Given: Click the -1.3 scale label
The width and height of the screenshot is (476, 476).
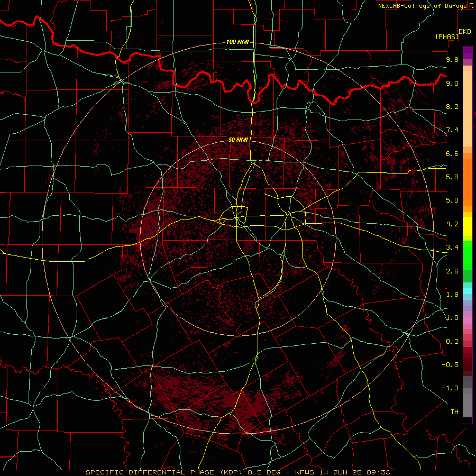Looking at the screenshot, I should (450, 388).
